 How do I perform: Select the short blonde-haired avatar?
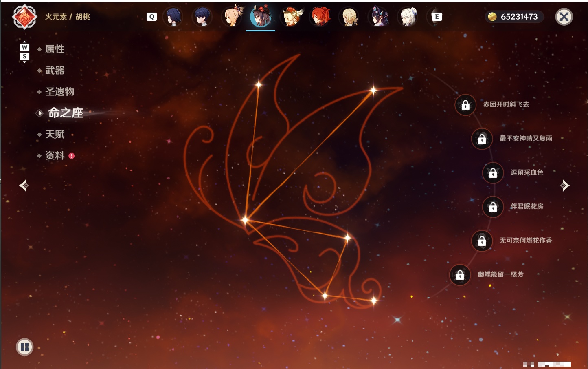click(349, 17)
